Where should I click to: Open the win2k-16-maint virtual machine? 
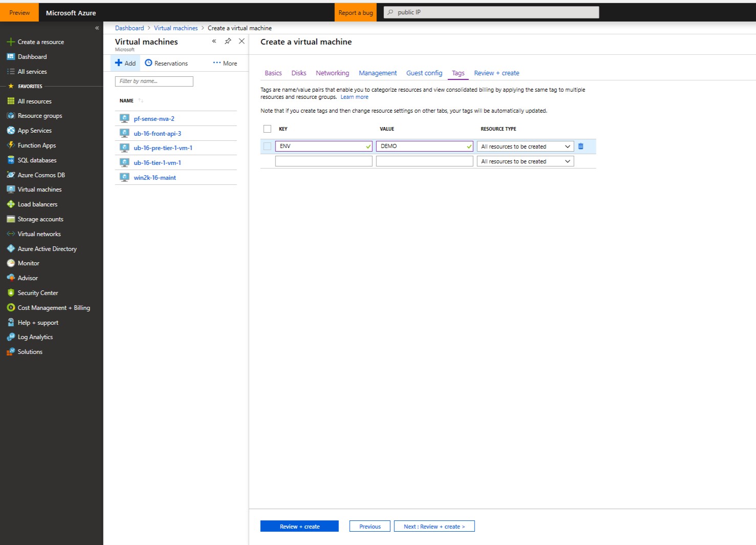pos(155,178)
